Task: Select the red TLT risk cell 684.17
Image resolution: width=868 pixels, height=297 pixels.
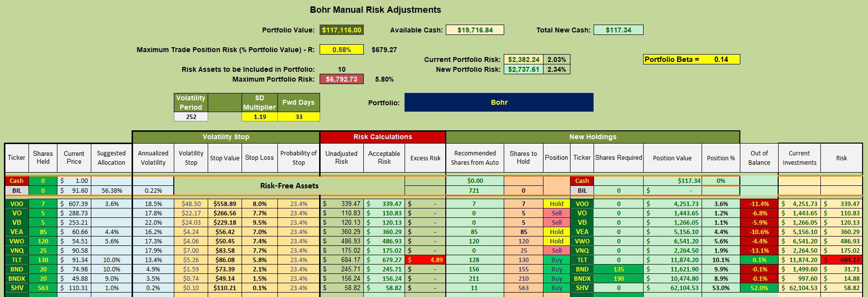Action: tap(841, 260)
